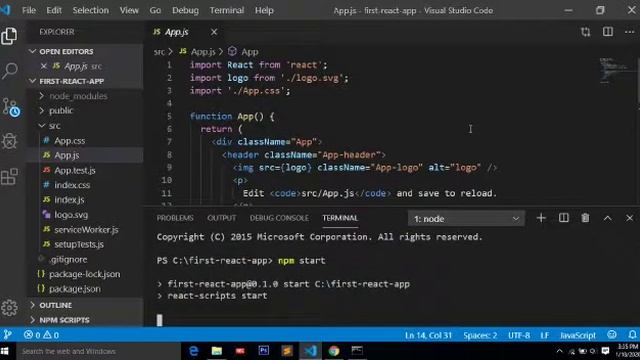Open the terminal selector dropdown '1: node'
Image resolution: width=640 pixels, height=360 pixels.
466,219
